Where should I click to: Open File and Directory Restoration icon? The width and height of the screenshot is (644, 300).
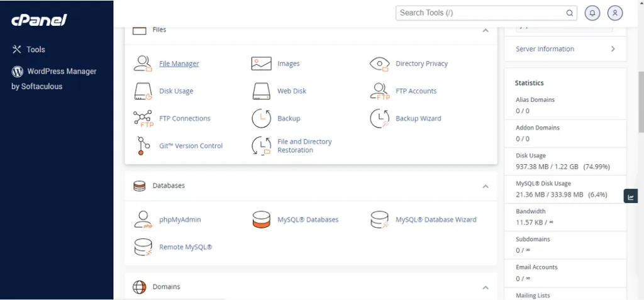[261, 146]
